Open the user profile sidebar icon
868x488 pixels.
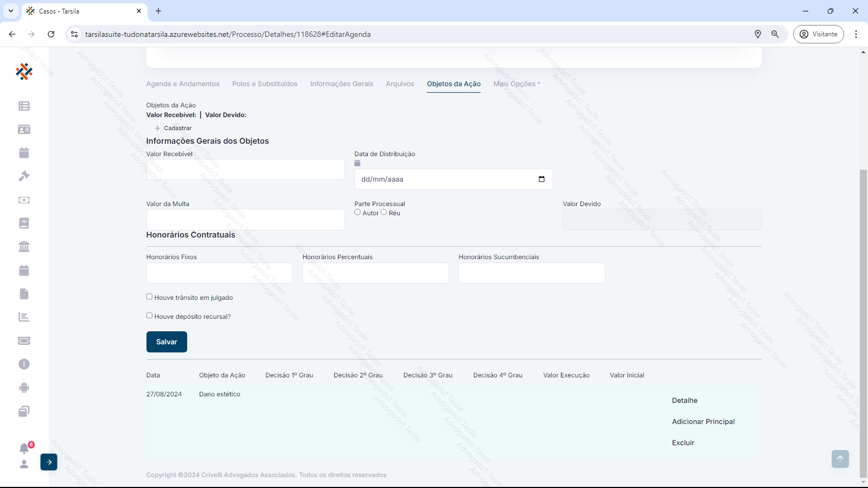(x=24, y=464)
